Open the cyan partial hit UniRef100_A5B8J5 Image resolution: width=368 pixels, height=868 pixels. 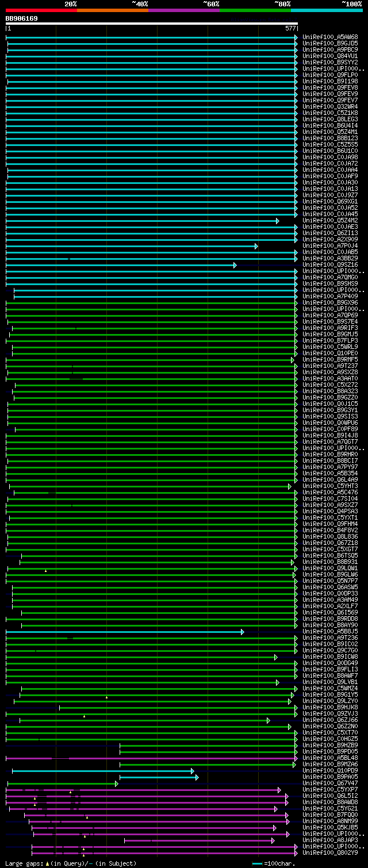[x=330, y=631]
